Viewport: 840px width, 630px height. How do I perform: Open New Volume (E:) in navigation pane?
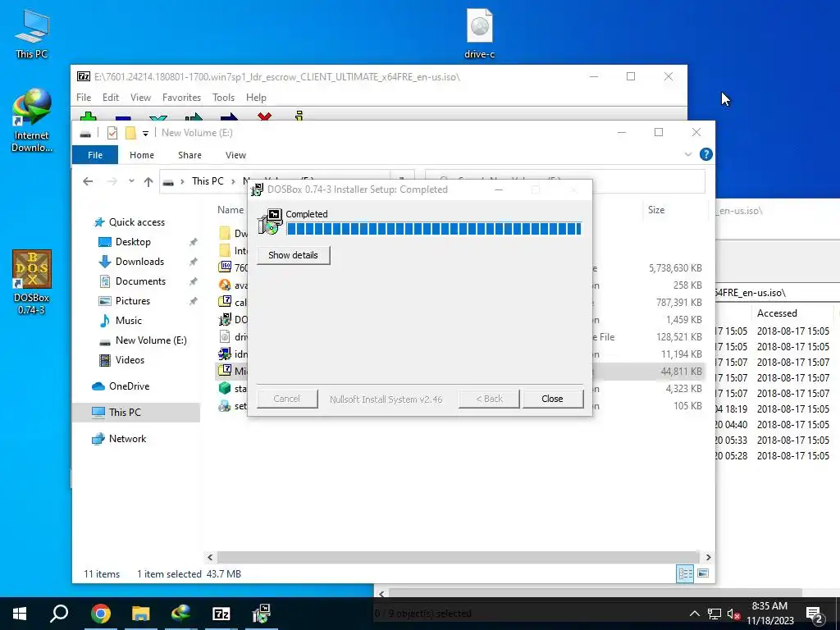(x=151, y=340)
